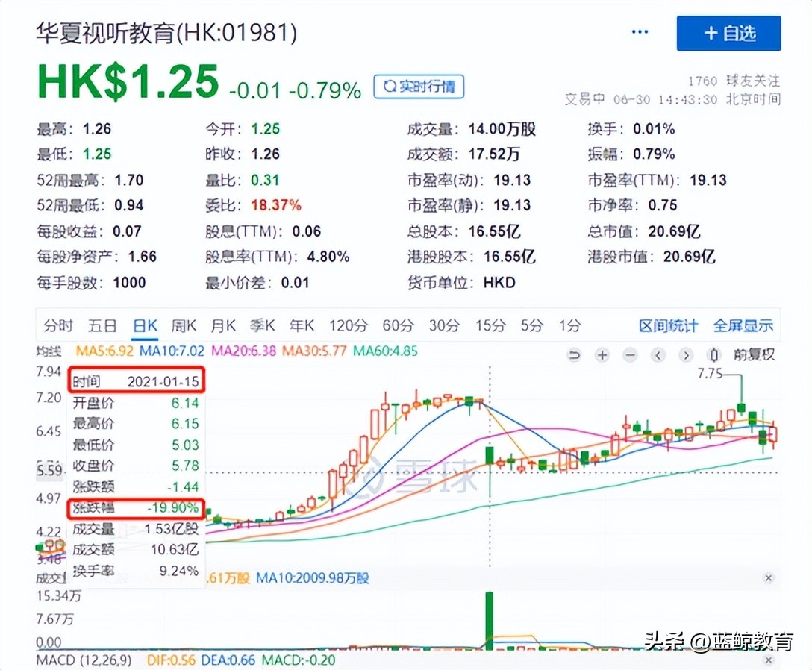Open 区间统计 range statistics
The width and height of the screenshot is (812, 670).
point(668,325)
